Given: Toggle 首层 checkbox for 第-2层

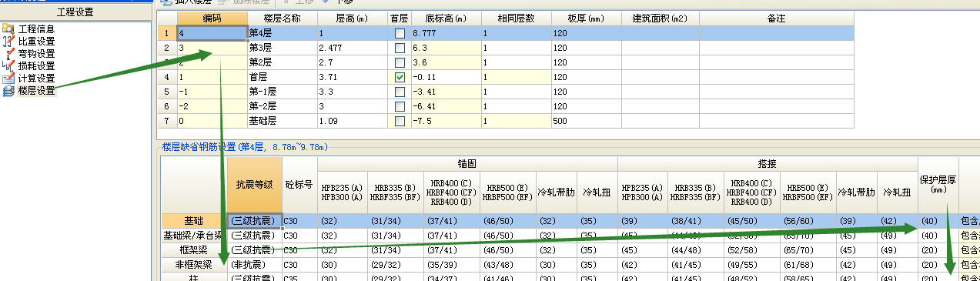Looking at the screenshot, I should 399,106.
